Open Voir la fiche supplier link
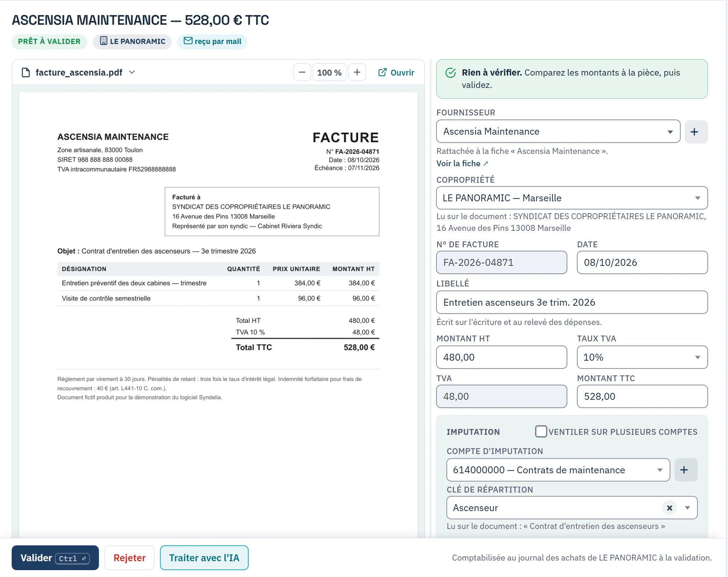The height and width of the screenshot is (577, 728). (x=462, y=163)
